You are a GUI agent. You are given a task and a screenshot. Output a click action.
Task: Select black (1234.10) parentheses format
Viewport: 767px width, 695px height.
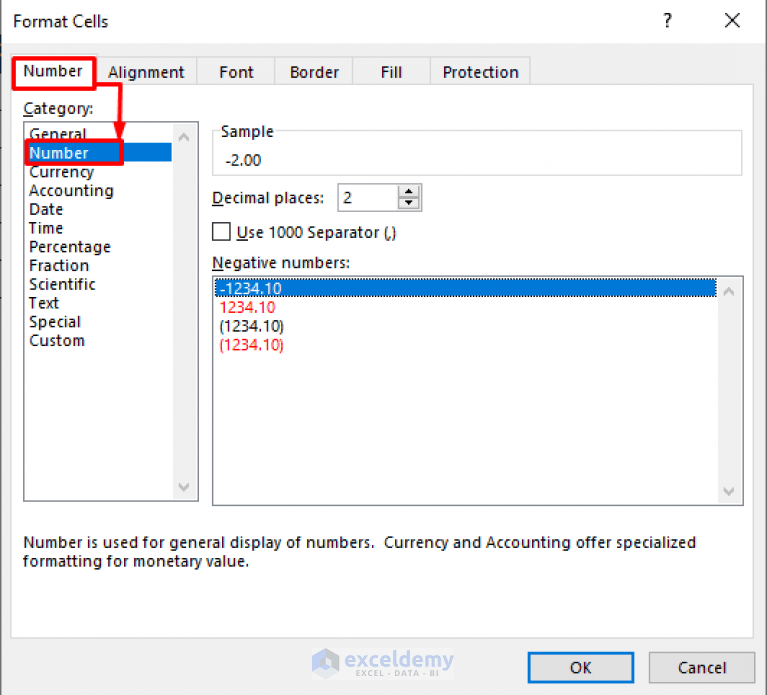point(465,326)
